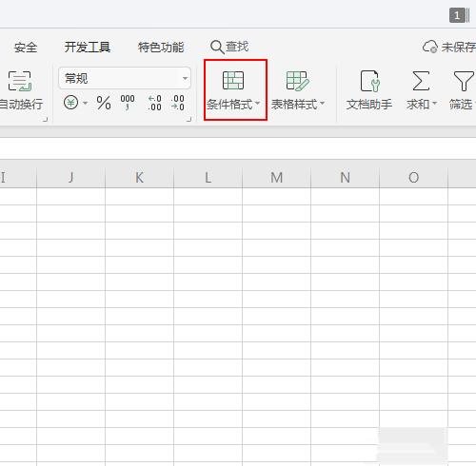The height and width of the screenshot is (466, 476).
Task: Apply percent style with the % button
Action: tap(104, 103)
